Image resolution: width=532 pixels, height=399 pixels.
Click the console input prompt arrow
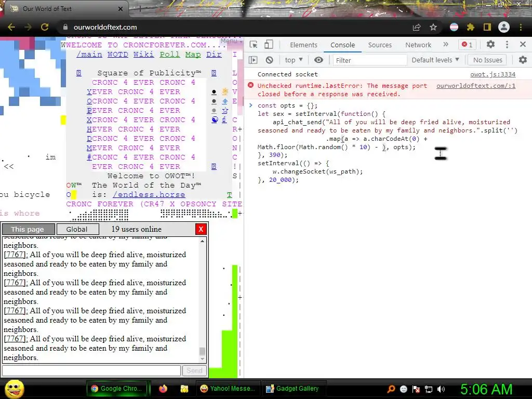tap(251, 105)
